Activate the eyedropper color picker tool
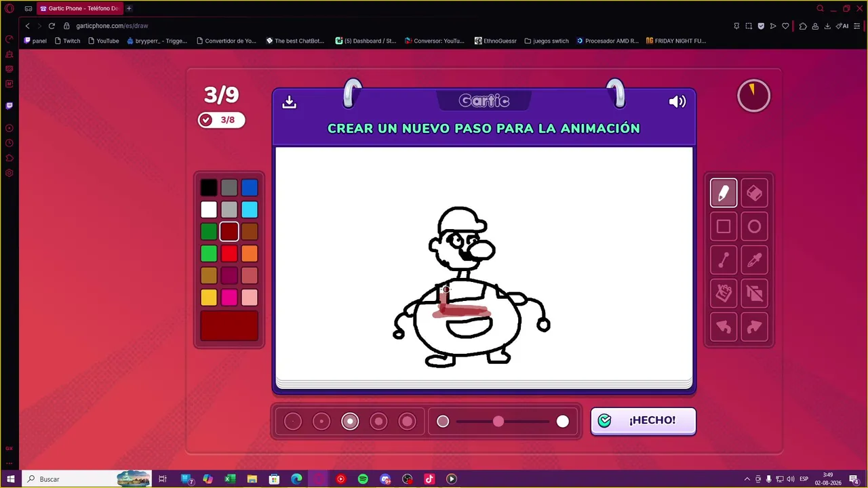The image size is (868, 488). [x=754, y=260]
